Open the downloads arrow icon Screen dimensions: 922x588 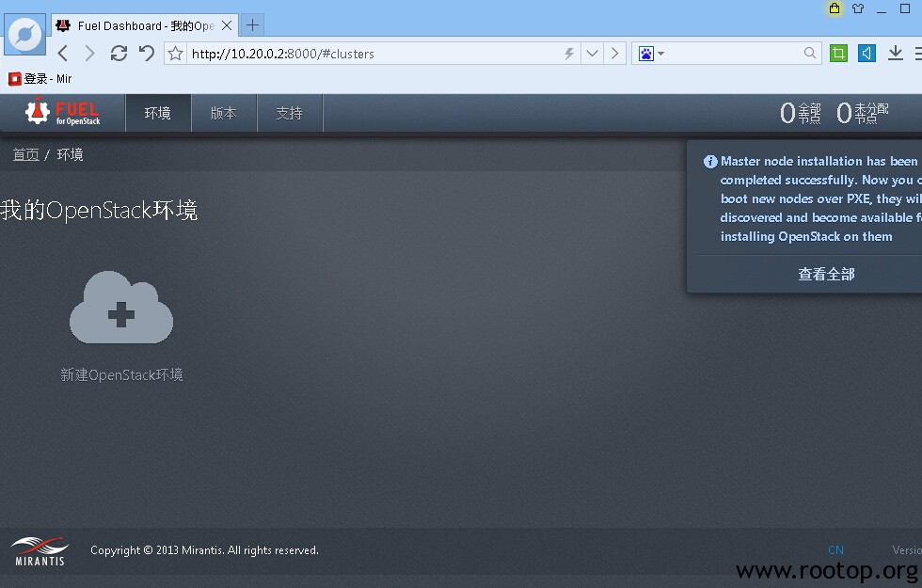(895, 54)
